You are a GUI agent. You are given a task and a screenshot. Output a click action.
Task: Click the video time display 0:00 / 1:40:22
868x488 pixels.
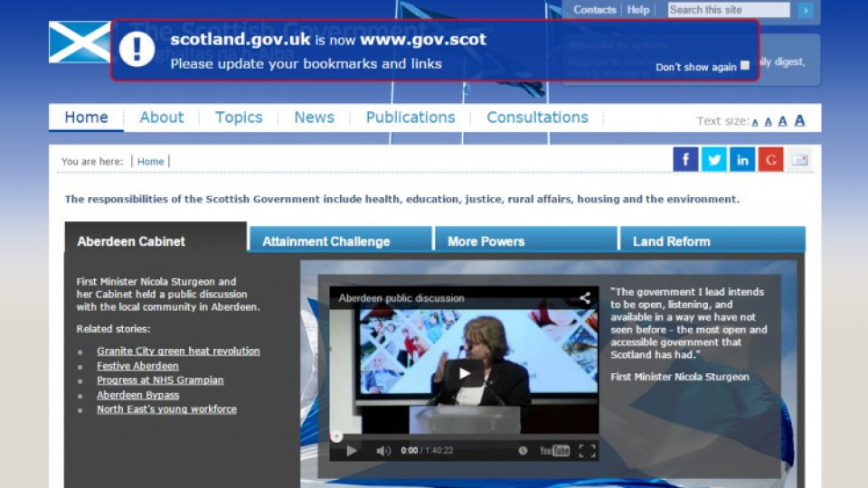(427, 451)
